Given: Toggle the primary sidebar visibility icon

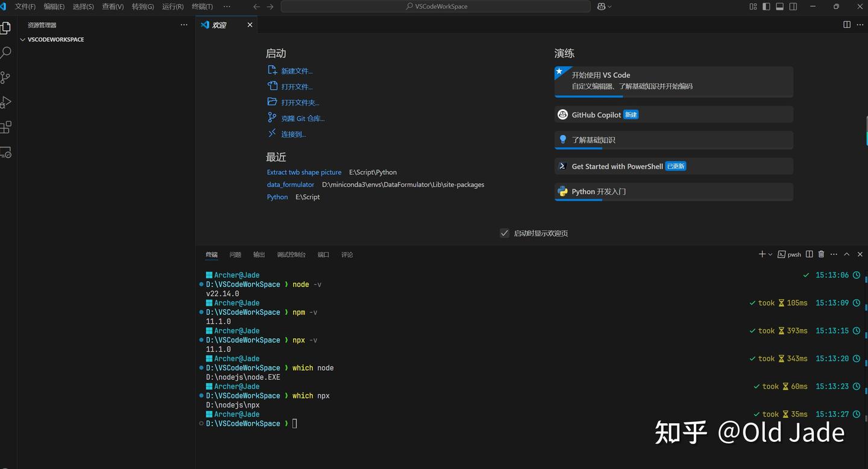Looking at the screenshot, I should pos(766,7).
